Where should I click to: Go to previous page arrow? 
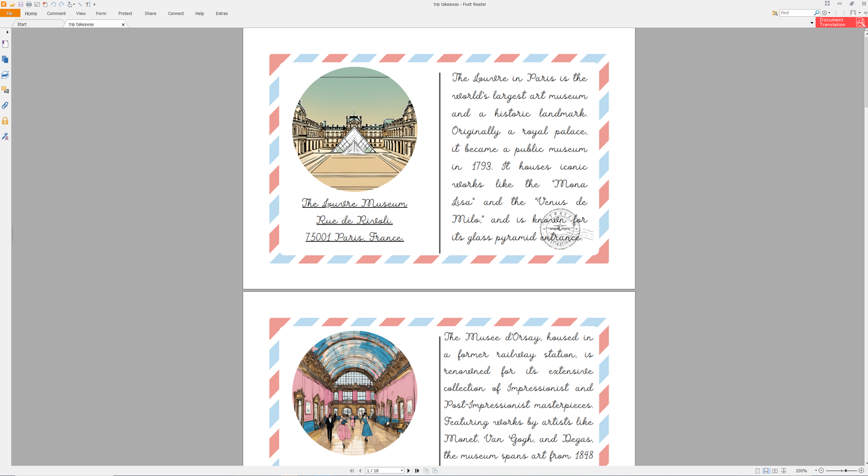click(x=360, y=471)
